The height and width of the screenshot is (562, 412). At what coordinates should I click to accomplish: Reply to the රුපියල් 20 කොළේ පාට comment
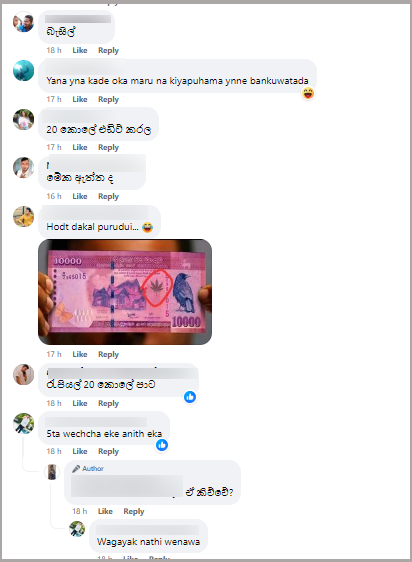coord(108,403)
